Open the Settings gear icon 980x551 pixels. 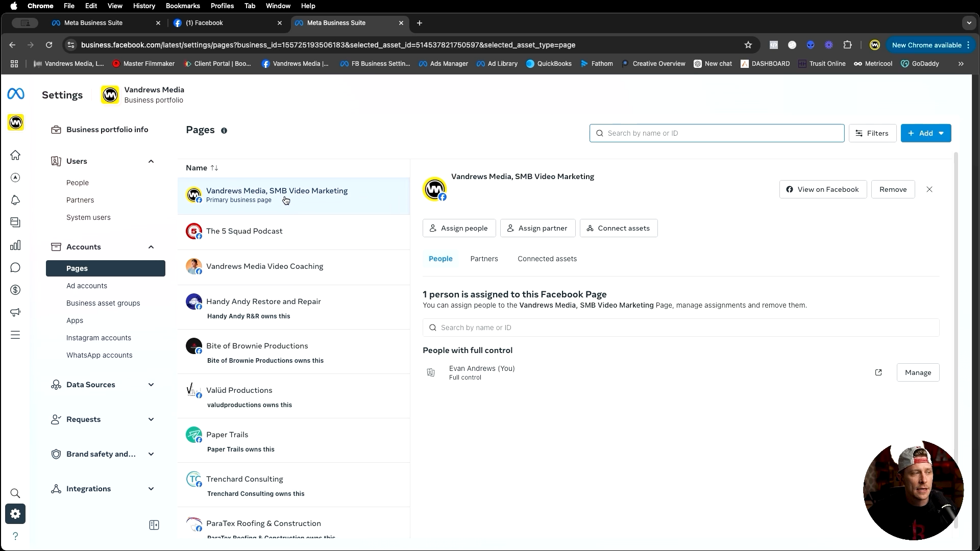(15, 514)
